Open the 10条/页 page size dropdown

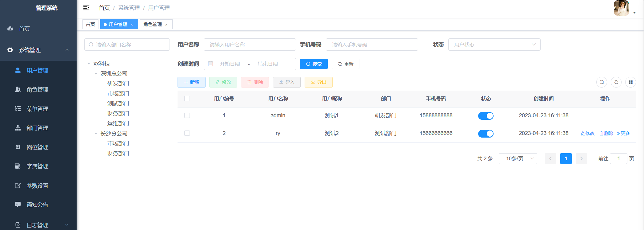(x=518, y=158)
